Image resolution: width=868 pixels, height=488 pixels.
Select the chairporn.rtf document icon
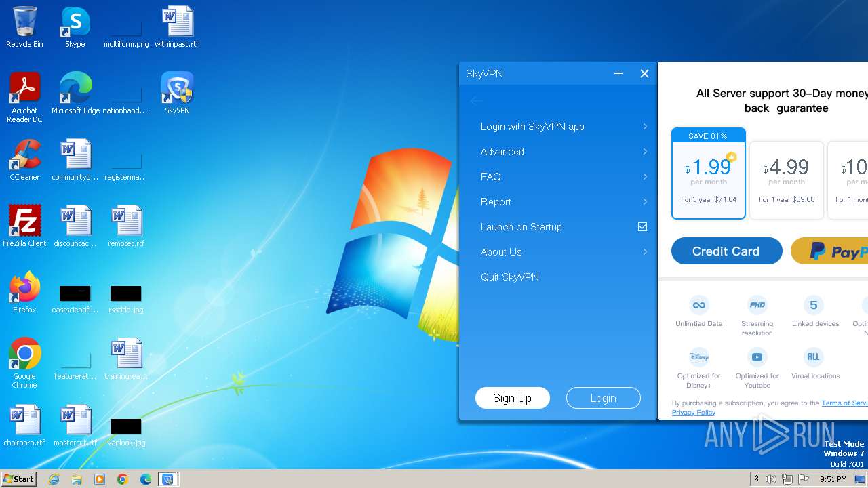pyautogui.click(x=24, y=426)
